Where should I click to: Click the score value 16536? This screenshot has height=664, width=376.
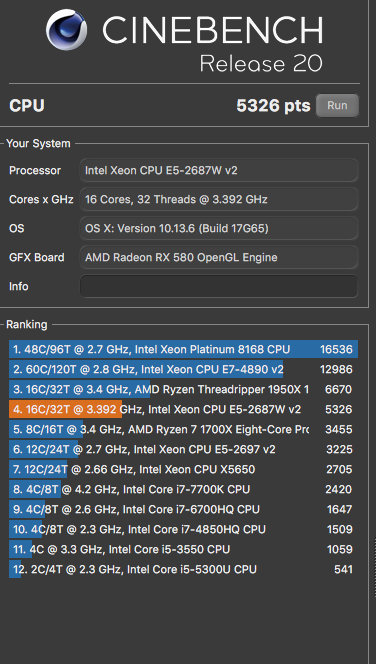(336, 349)
